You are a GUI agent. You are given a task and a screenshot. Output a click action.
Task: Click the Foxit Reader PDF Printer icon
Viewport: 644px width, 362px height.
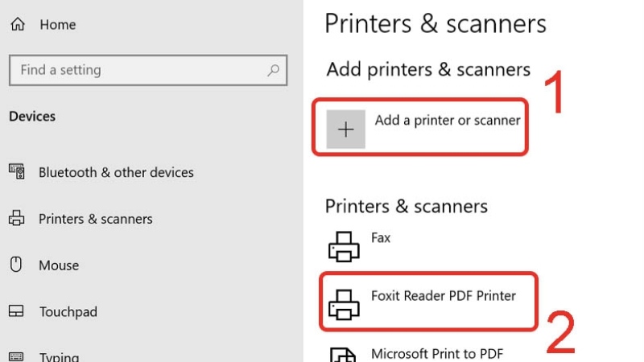[345, 303]
